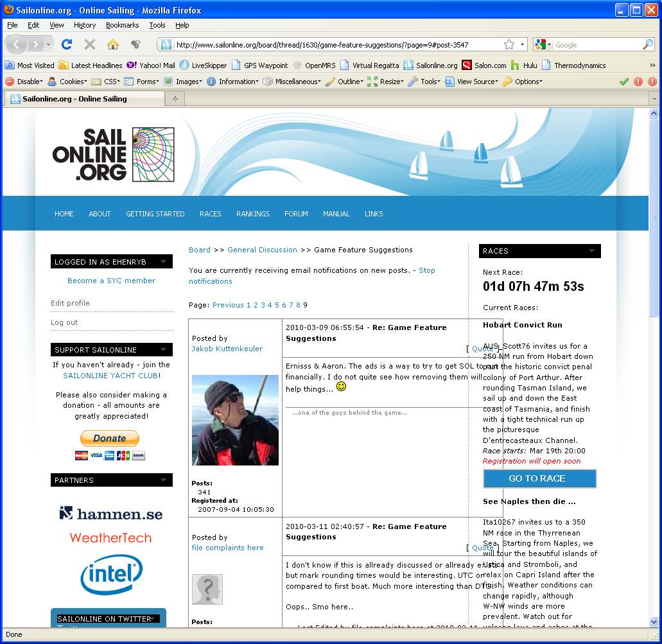
Task: Open a new tab with the plus button
Action: point(175,99)
